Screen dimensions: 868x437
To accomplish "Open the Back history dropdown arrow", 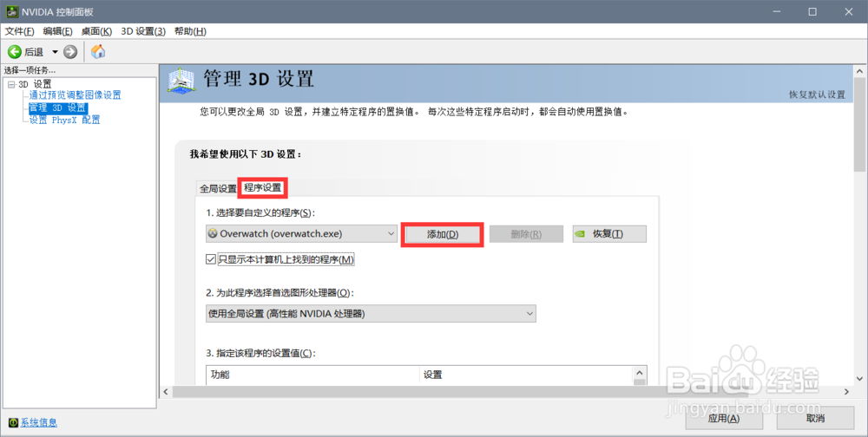I will coord(55,52).
